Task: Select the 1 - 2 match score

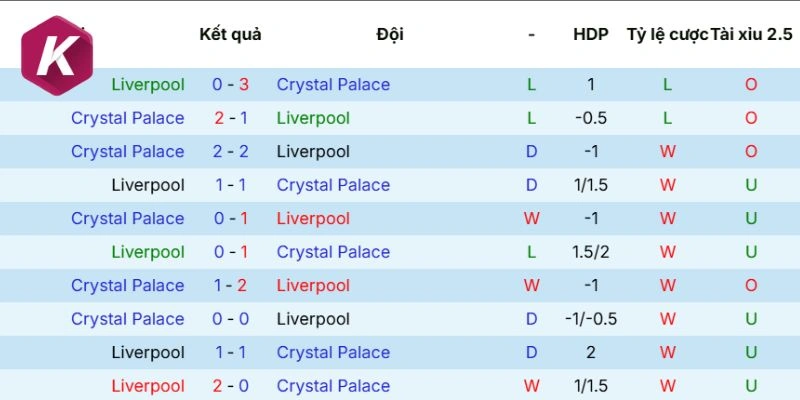Action: tap(230, 286)
